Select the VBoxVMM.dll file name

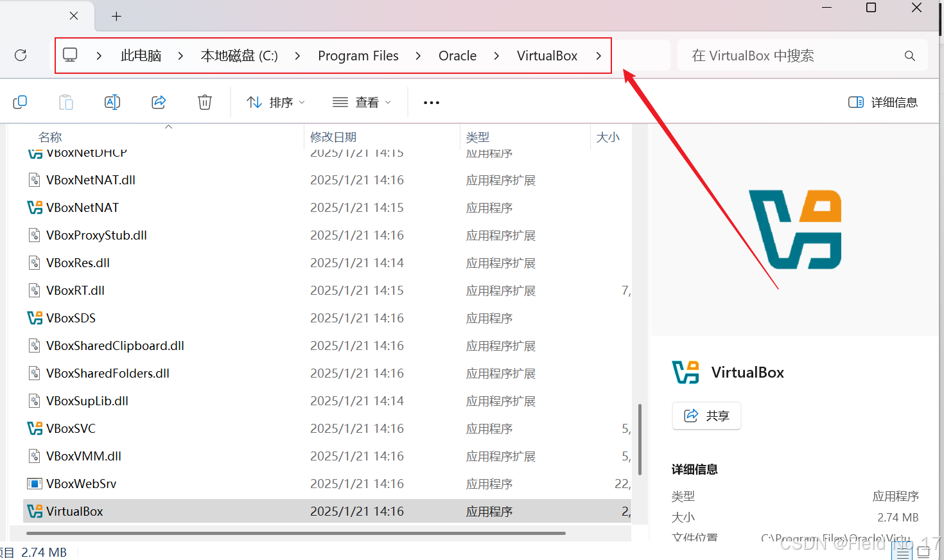click(x=83, y=456)
